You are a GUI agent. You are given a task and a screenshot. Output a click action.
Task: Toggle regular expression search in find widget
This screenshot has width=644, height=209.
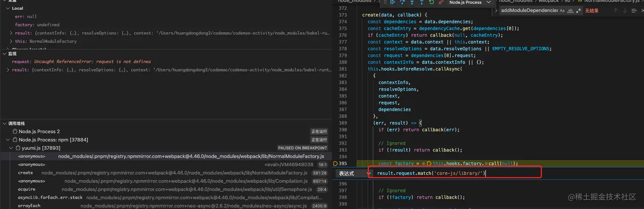coord(578,11)
